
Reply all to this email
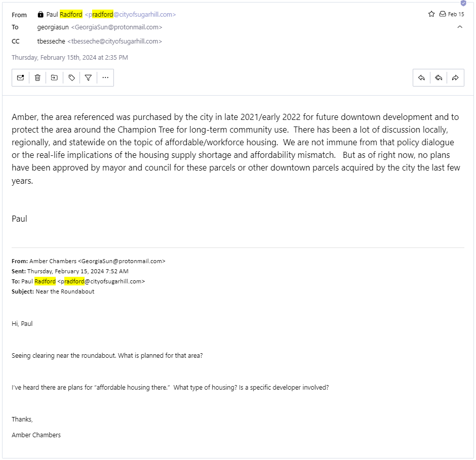click(x=439, y=77)
